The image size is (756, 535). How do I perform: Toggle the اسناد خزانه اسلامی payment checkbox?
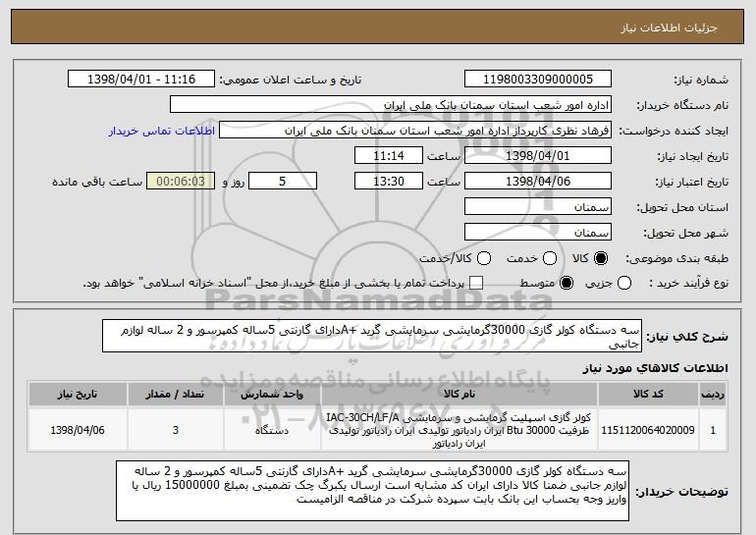[476, 283]
